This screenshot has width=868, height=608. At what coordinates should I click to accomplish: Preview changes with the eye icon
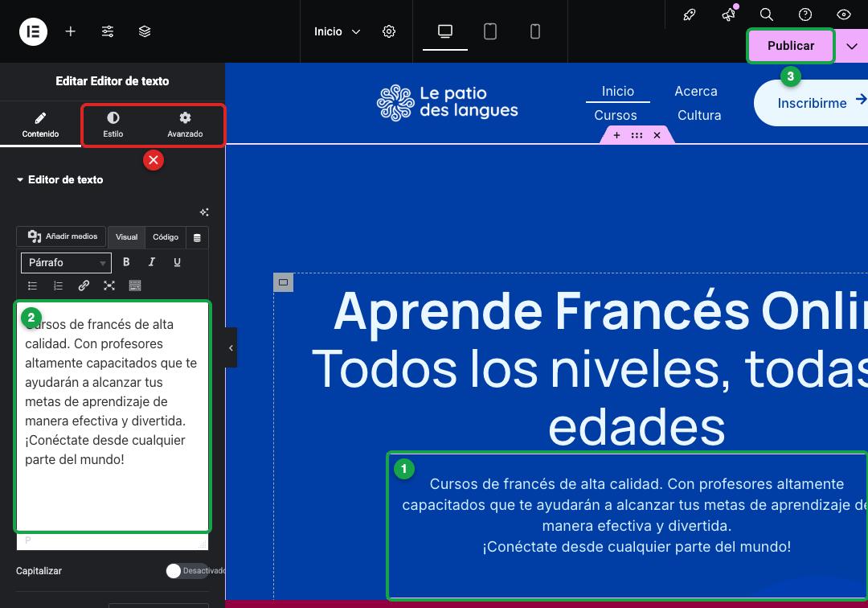(x=843, y=14)
